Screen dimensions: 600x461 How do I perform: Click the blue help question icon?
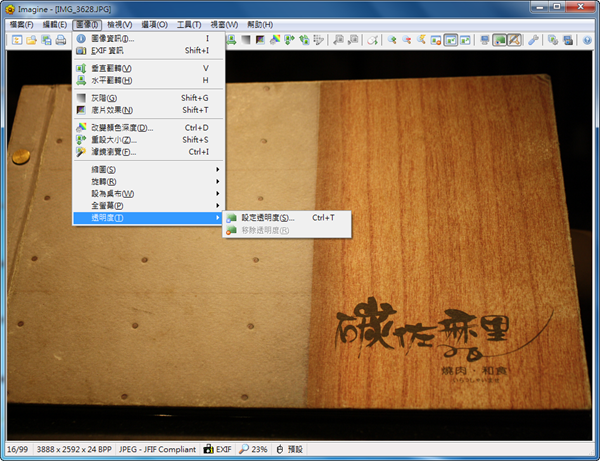tap(587, 40)
